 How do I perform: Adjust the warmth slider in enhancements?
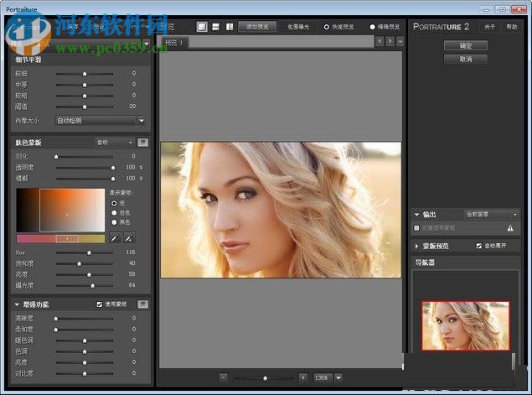tap(85, 340)
